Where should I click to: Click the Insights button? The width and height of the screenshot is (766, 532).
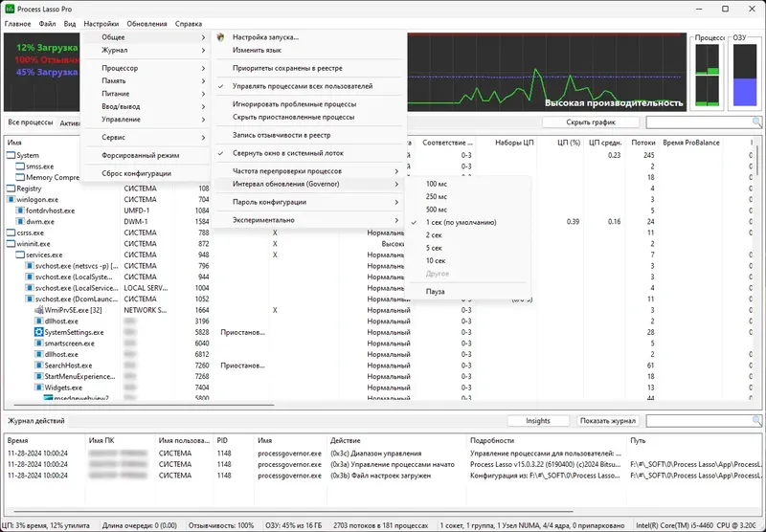[538, 420]
